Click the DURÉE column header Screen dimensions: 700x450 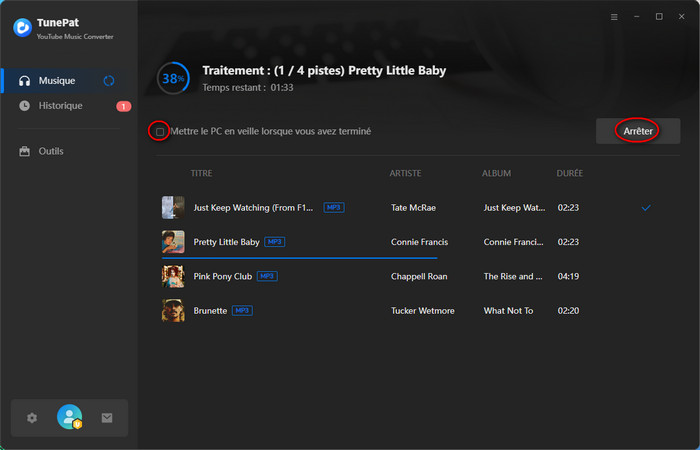pyautogui.click(x=570, y=173)
